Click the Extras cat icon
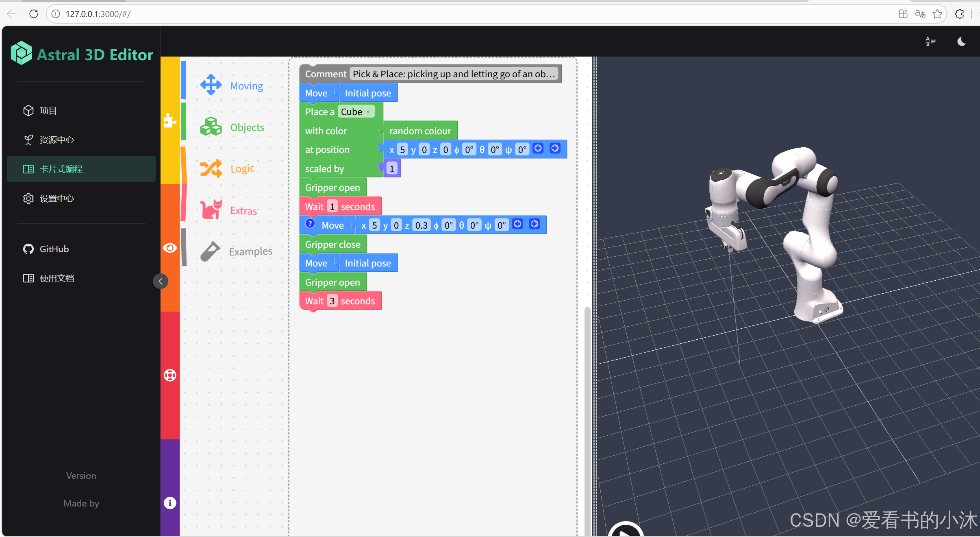980x537 pixels. coord(211,209)
